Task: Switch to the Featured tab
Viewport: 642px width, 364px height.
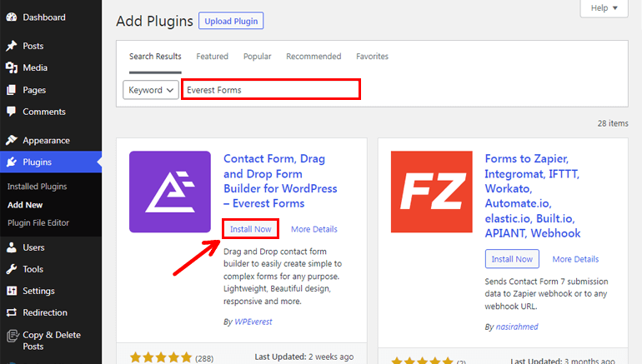Action: [x=212, y=57]
